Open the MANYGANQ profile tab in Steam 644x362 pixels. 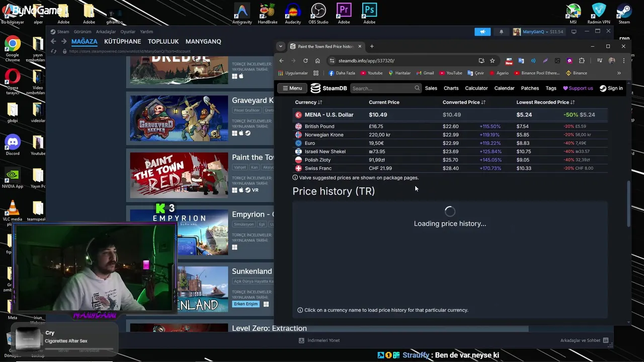point(203,41)
